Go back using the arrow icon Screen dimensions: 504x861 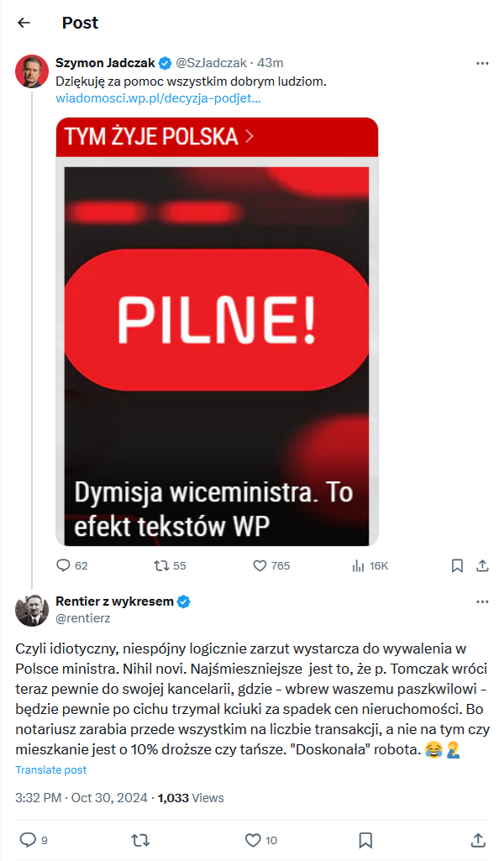pos(24,23)
